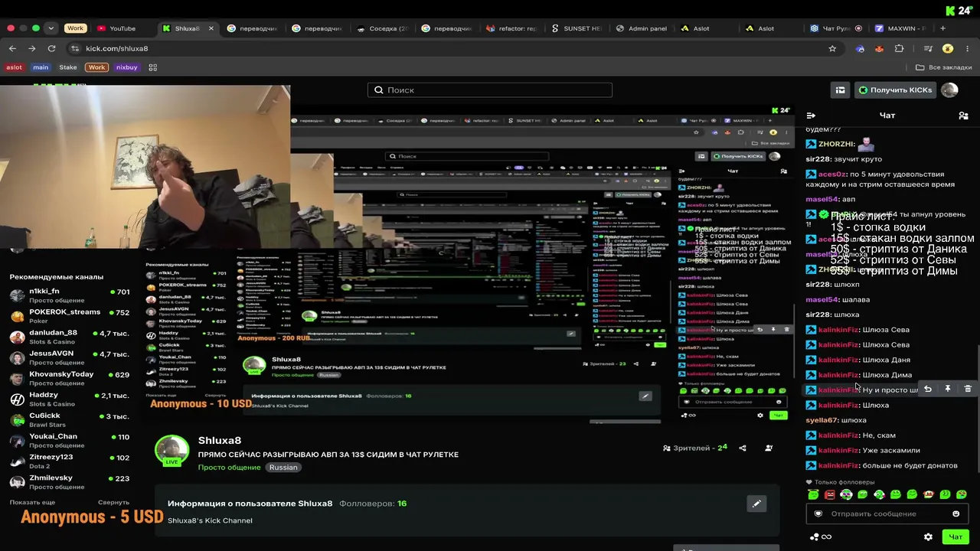The height and width of the screenshot is (551, 980).
Task: Edit channel info with the pencil icon
Action: pyautogui.click(x=756, y=504)
